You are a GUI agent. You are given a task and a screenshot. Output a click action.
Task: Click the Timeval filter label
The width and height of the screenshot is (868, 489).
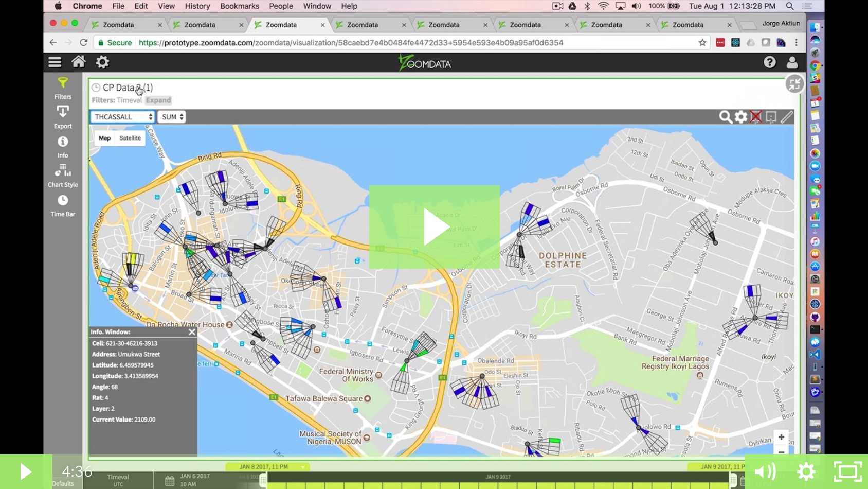tap(129, 100)
